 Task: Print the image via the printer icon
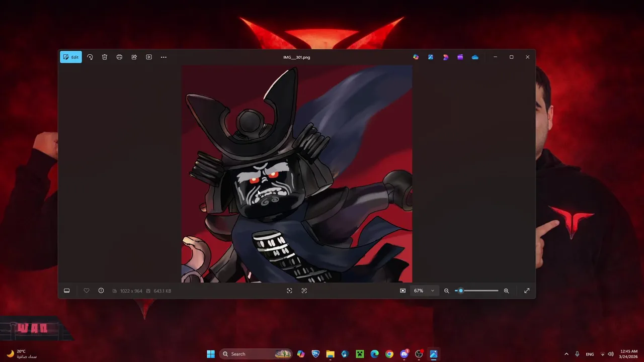tap(119, 57)
